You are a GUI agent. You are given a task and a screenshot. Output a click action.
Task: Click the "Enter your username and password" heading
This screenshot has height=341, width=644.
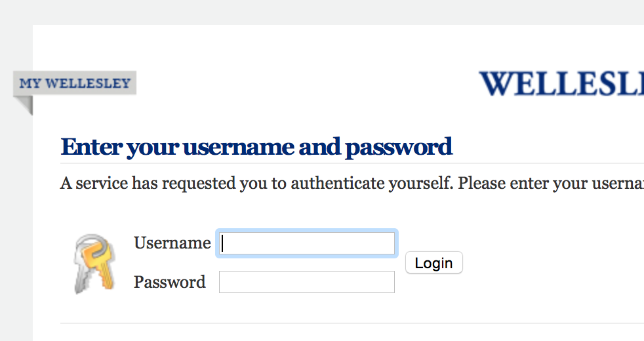[x=256, y=147]
